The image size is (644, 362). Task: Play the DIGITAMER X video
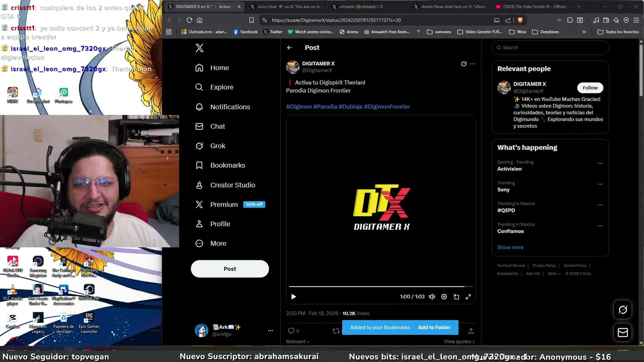(294, 297)
